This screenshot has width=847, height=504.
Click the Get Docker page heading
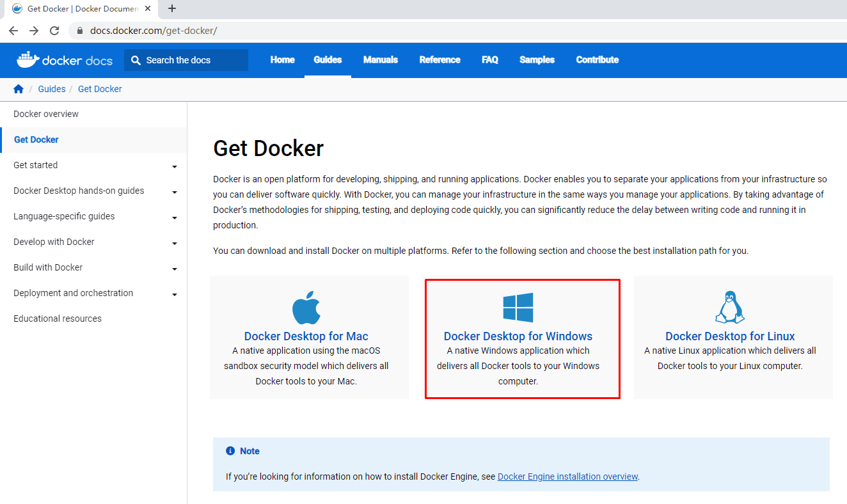click(269, 148)
